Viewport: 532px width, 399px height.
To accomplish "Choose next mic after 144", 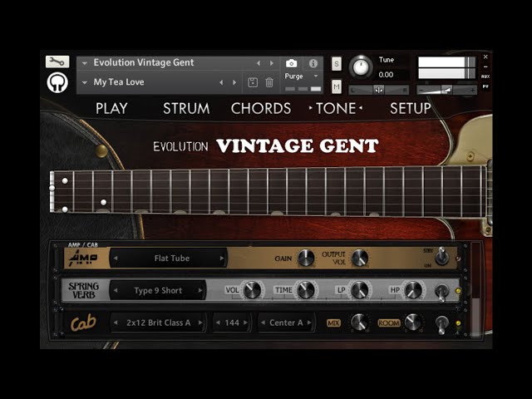I will pyautogui.click(x=246, y=323).
